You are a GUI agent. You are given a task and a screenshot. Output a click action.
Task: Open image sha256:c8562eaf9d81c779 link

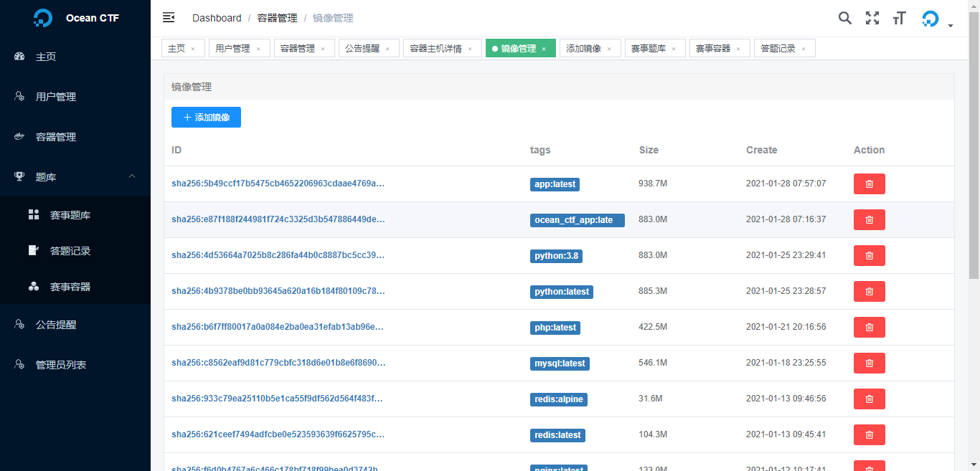(278, 363)
